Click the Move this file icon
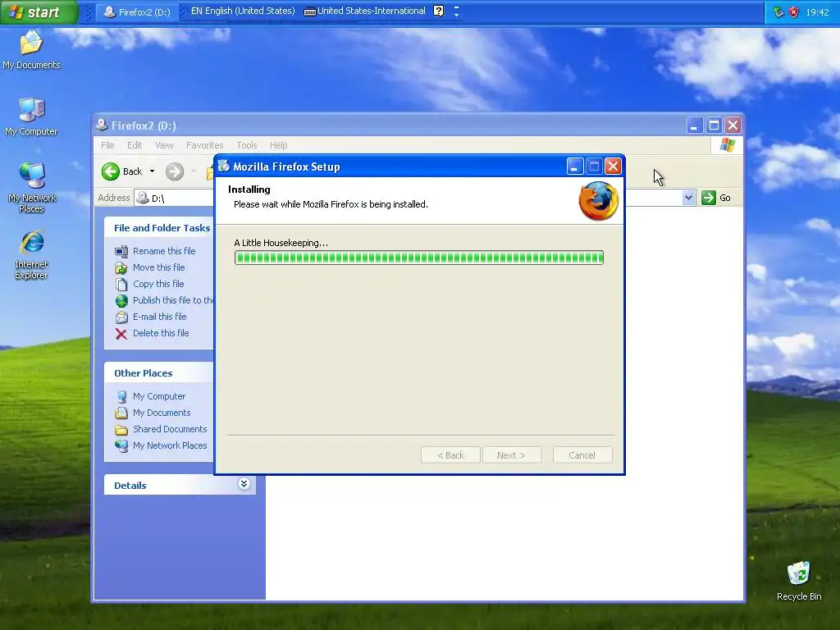Screen dimensions: 840x630 tap(121, 268)
